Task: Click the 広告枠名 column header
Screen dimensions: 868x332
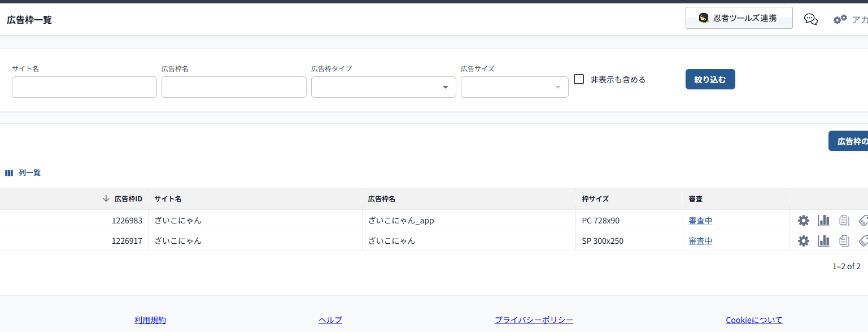Action: tap(381, 199)
